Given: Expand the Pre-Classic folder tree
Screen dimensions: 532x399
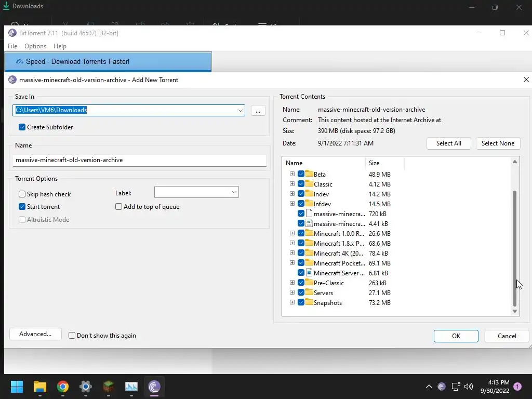Looking at the screenshot, I should click(x=292, y=282).
